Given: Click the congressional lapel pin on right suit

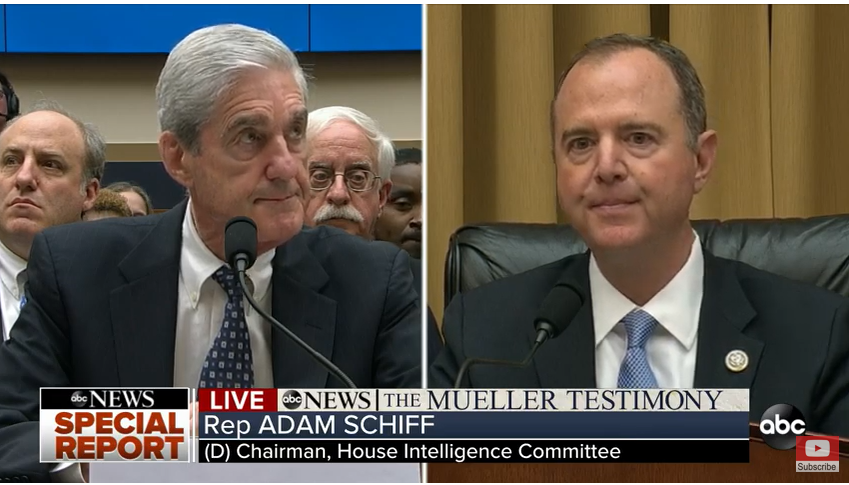Looking at the screenshot, I should (x=736, y=361).
